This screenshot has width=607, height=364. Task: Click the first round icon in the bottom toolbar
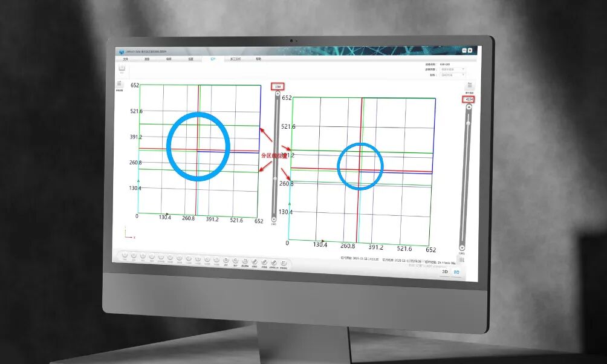[125, 255]
